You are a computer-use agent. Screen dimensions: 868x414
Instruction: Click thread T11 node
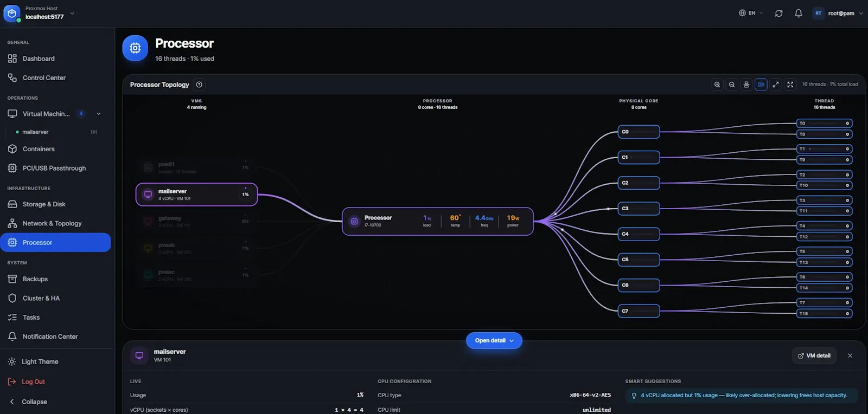click(824, 211)
